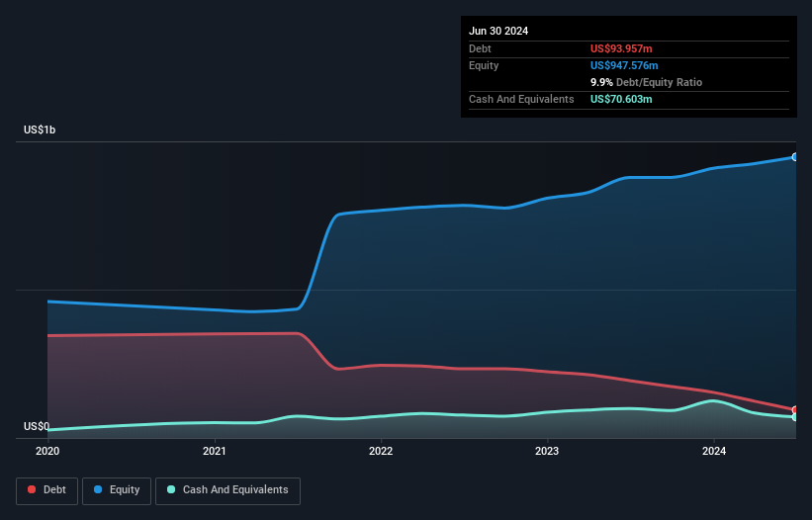The height and width of the screenshot is (520, 812).
Task: Toggle the Cash And Equivalents legend button
Action: (x=227, y=490)
